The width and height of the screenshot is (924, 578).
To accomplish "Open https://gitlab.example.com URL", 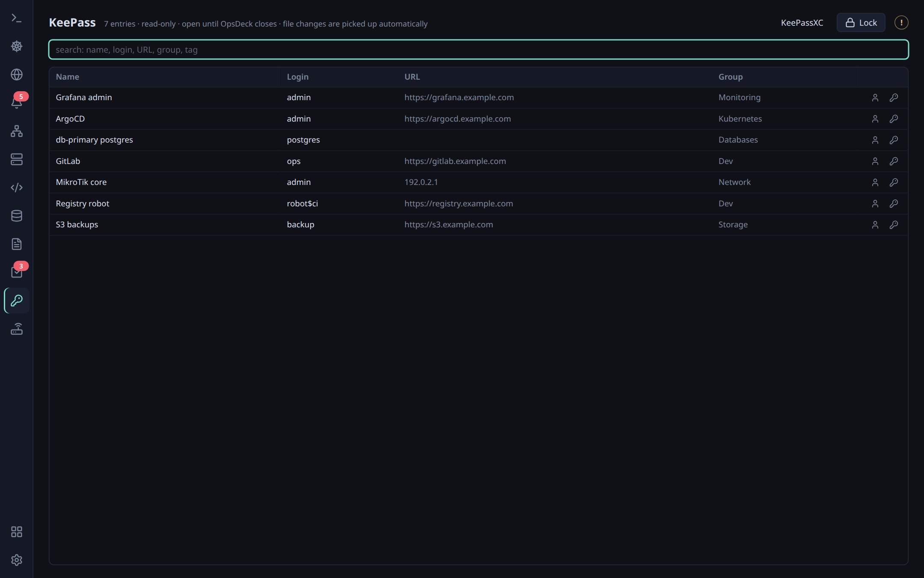I will coord(455,161).
